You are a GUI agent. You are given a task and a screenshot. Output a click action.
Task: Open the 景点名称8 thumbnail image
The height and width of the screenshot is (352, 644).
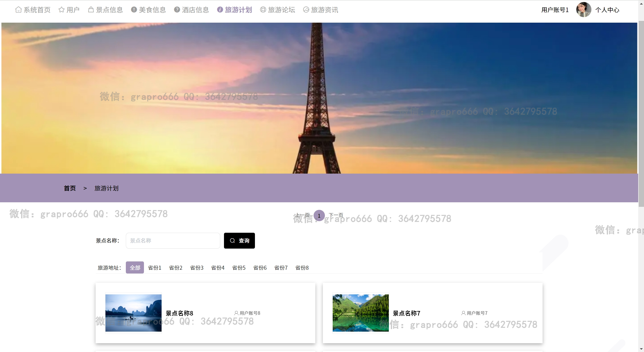(x=133, y=313)
